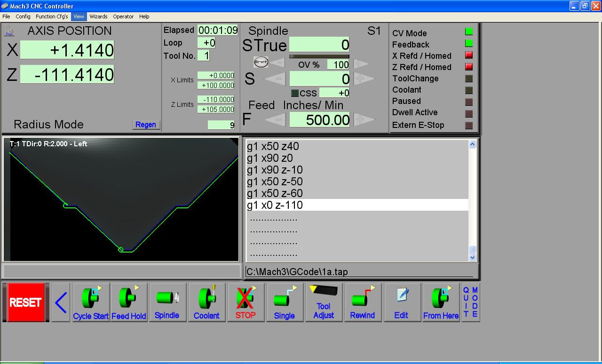Toggle the X Refd / Homed LED

[x=468, y=55]
